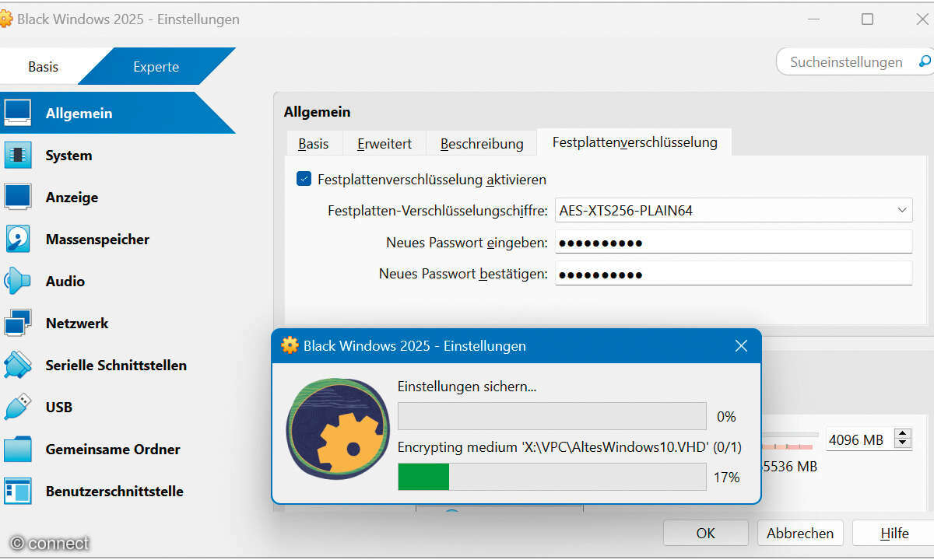Click the search magnifier icon

click(x=925, y=61)
